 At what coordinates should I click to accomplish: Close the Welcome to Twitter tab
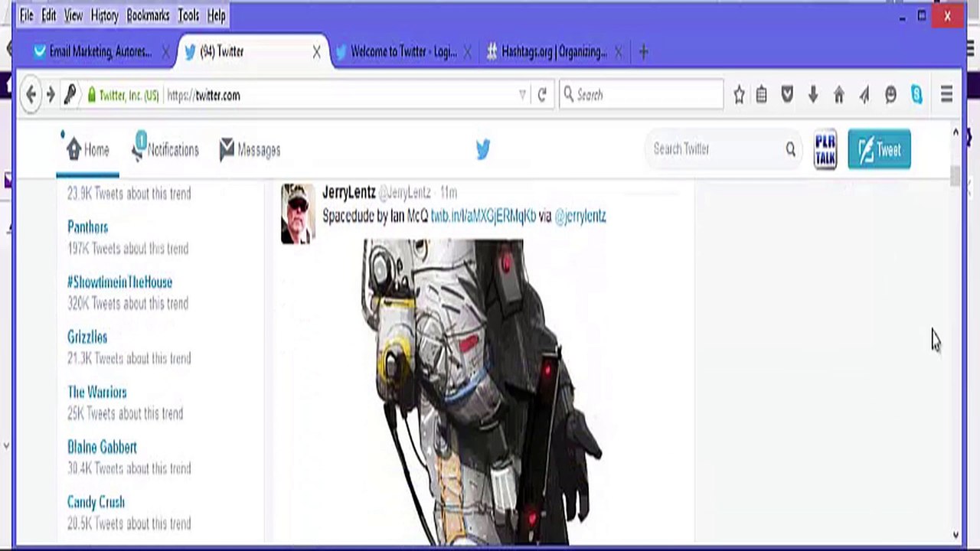click(x=469, y=52)
